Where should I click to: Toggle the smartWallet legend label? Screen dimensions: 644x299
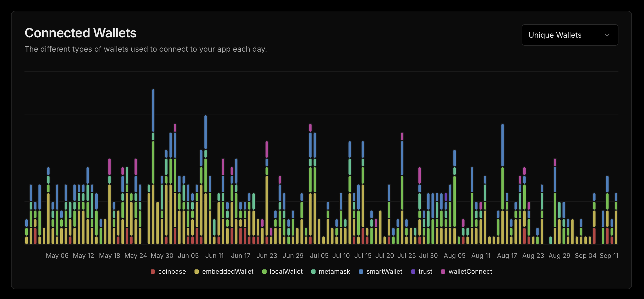(384, 272)
